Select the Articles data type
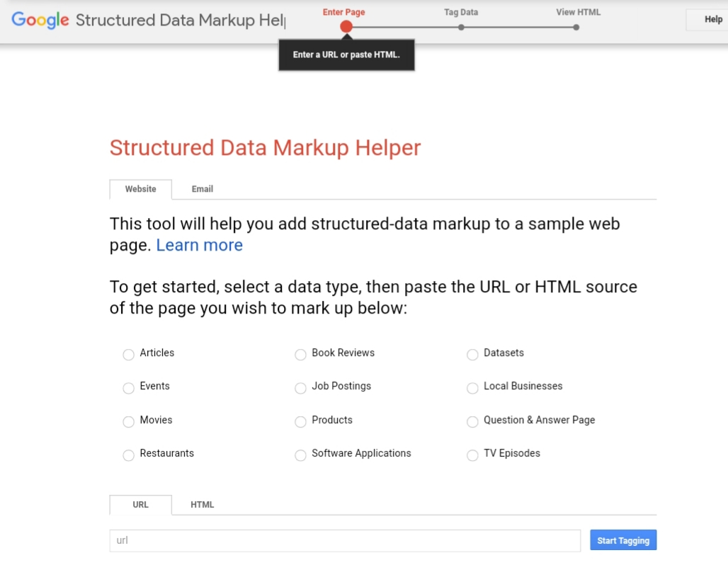 [x=128, y=354]
